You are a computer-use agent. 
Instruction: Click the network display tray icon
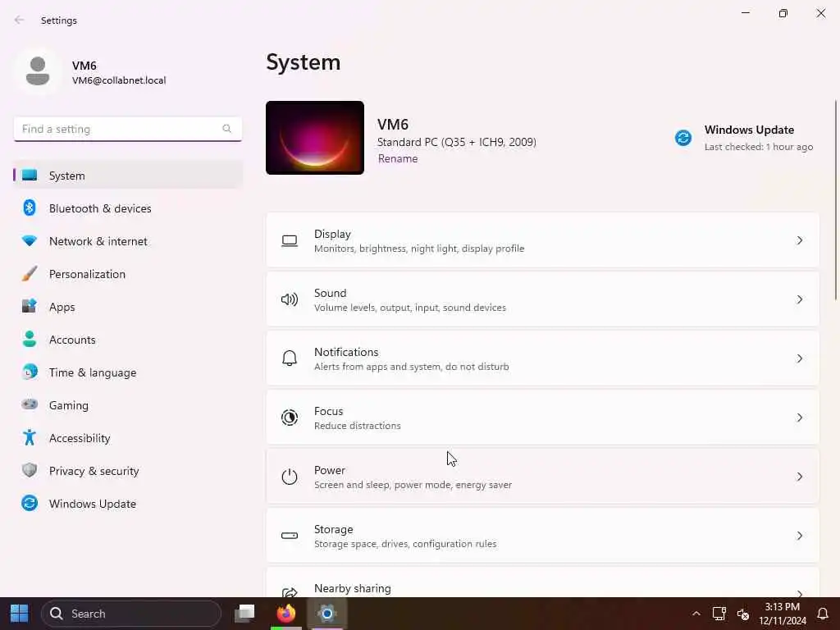719,614
